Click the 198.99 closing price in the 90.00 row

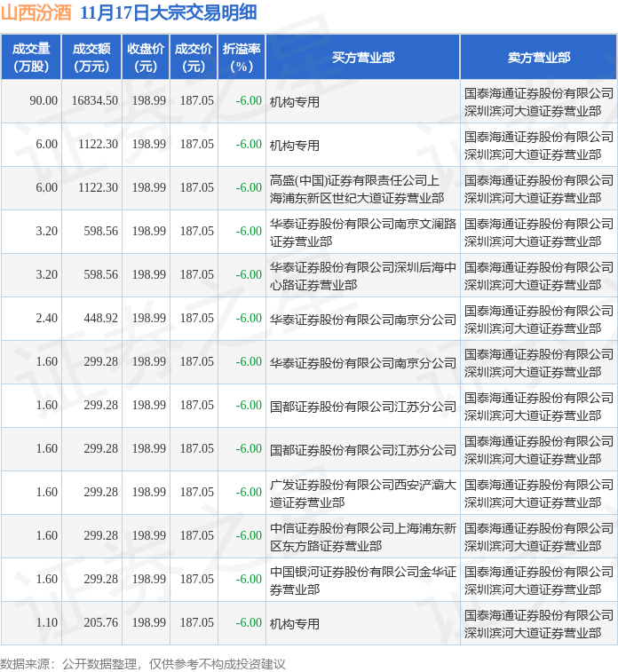point(148,100)
